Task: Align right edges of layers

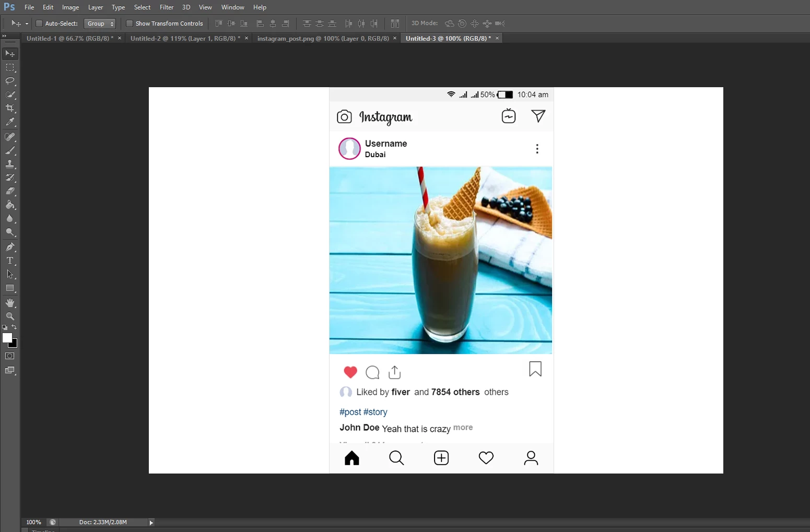Action: [x=286, y=23]
